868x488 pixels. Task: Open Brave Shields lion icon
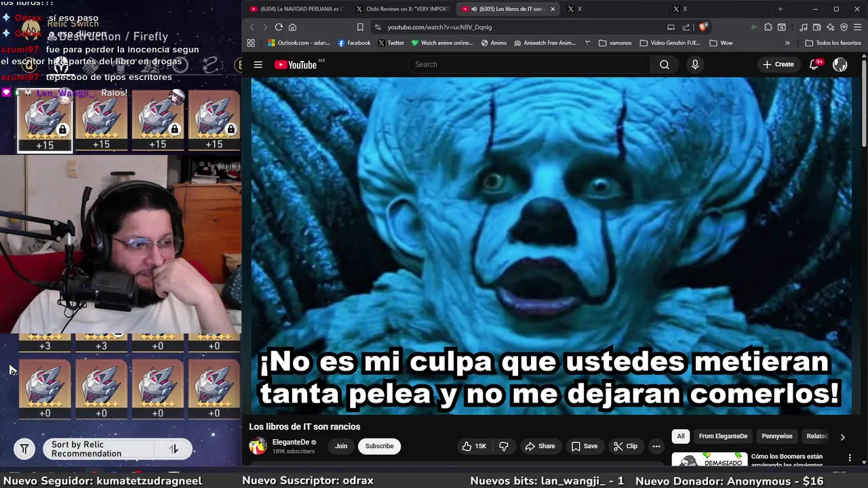click(x=703, y=27)
